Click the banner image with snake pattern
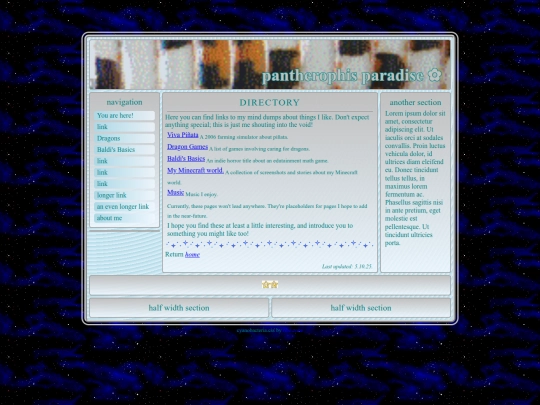This screenshot has height=405, width=540. click(270, 64)
